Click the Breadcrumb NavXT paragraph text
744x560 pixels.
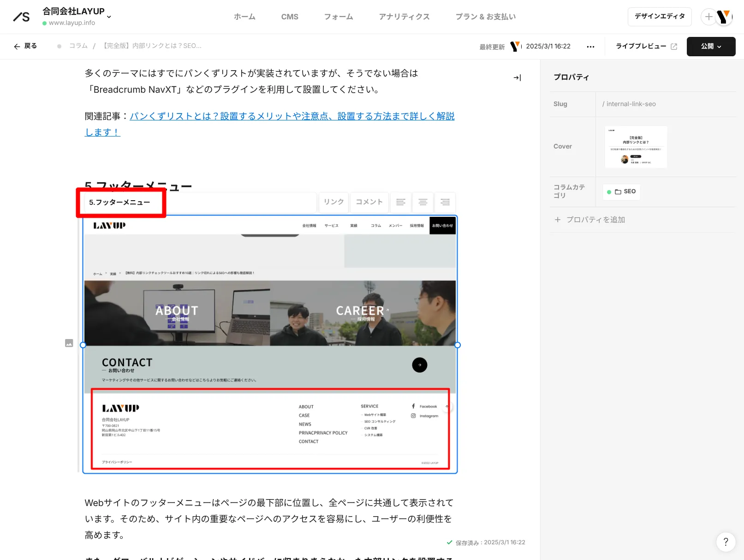pyautogui.click(x=252, y=81)
